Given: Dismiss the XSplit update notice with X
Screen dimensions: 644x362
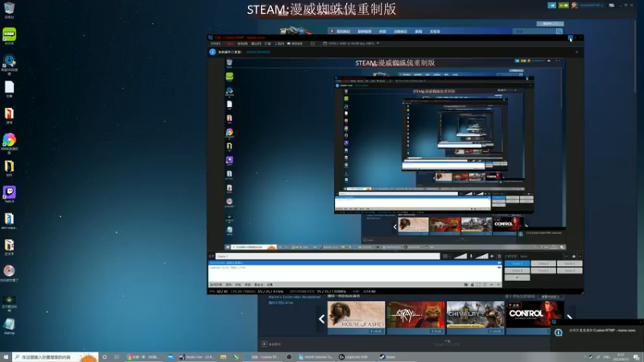Looking at the screenshot, I should [x=576, y=52].
